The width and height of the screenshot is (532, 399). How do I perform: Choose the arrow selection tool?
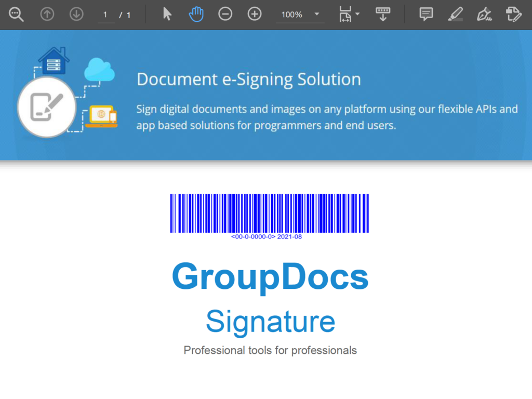click(x=167, y=15)
